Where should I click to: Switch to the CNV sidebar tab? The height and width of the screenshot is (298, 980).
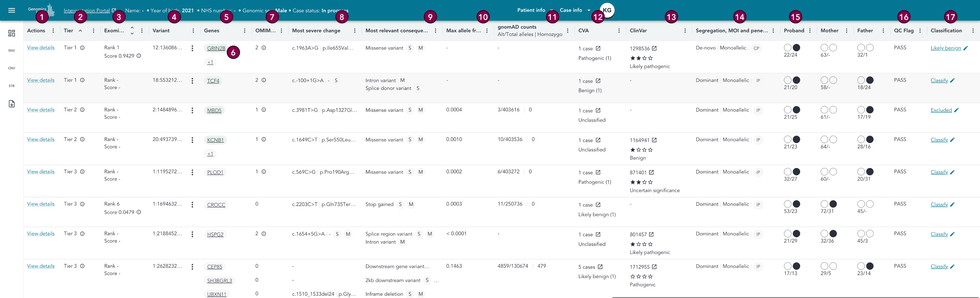tap(11, 68)
